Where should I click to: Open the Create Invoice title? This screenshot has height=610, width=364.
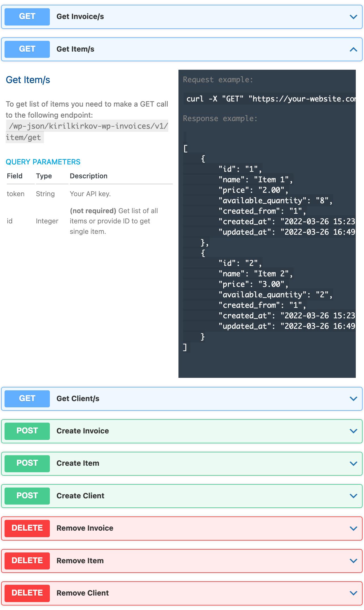83,431
